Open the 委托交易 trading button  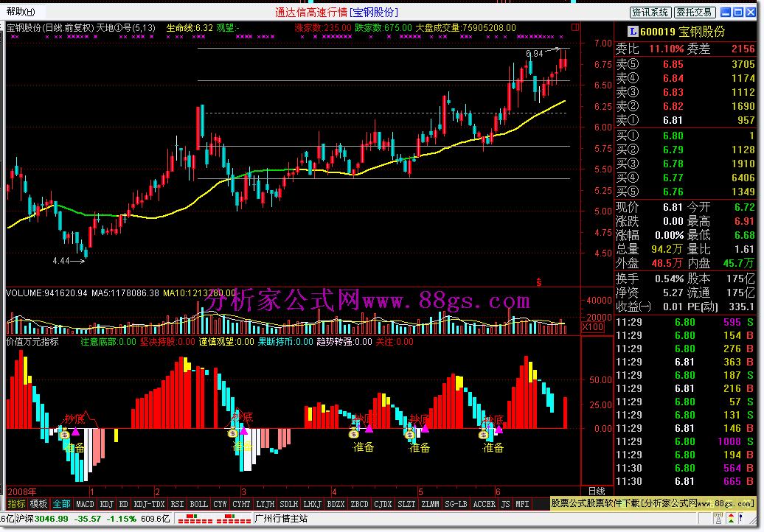pos(695,13)
